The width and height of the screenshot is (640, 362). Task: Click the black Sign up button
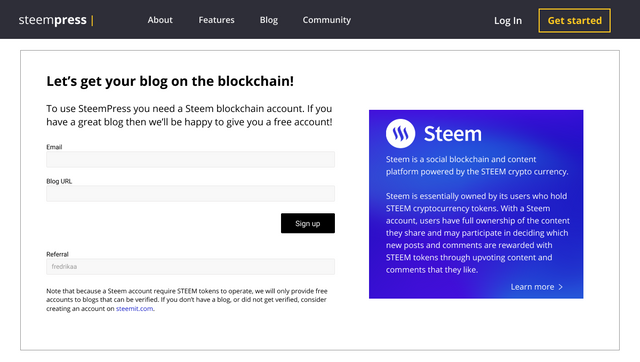[308, 223]
